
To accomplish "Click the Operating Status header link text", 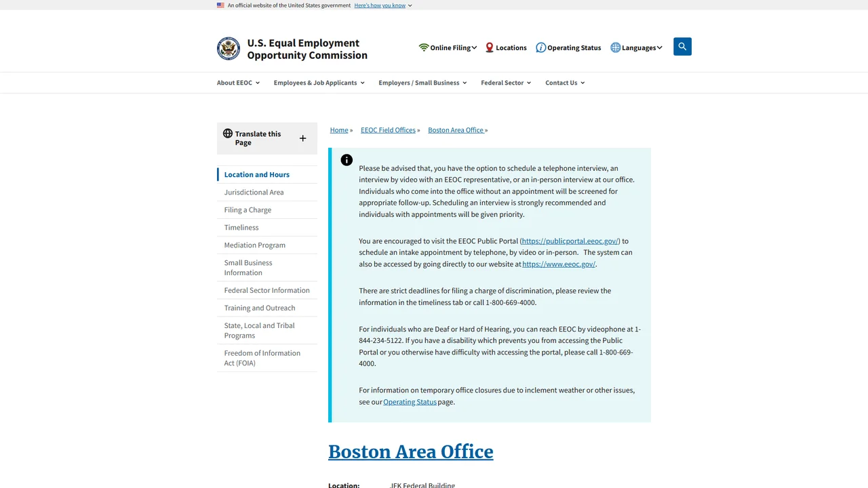I will (x=574, y=48).
